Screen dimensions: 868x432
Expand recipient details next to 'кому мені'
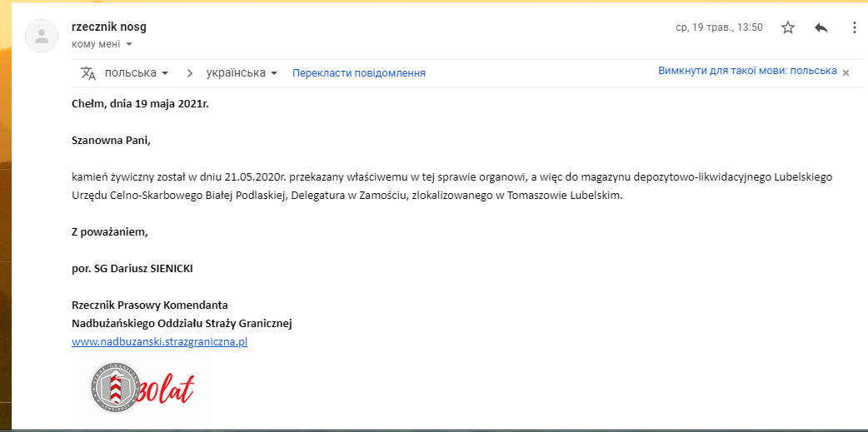(x=129, y=44)
